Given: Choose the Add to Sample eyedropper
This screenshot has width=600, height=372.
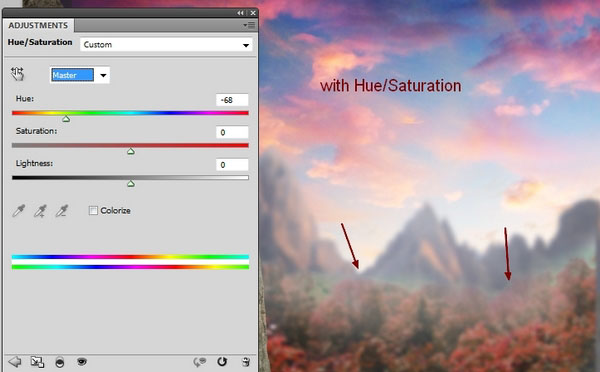Looking at the screenshot, I should point(40,210).
